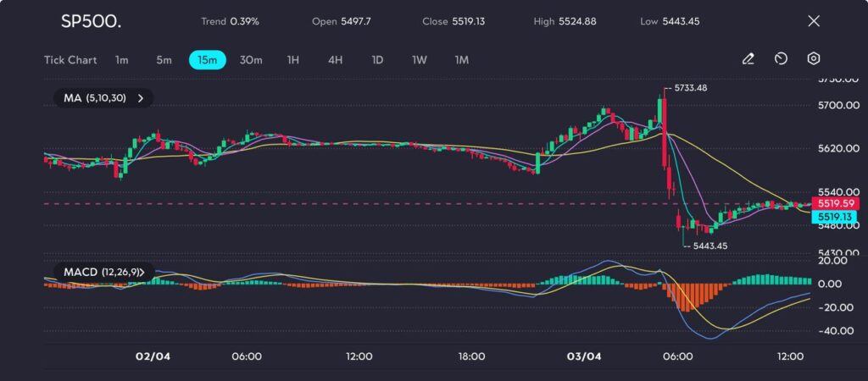Open the drawing pencil tool

point(748,59)
